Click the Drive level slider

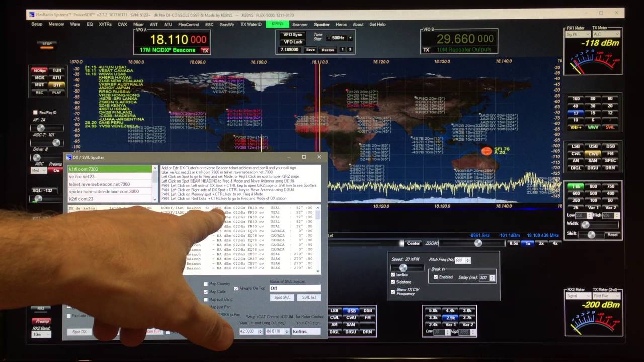(x=48, y=157)
